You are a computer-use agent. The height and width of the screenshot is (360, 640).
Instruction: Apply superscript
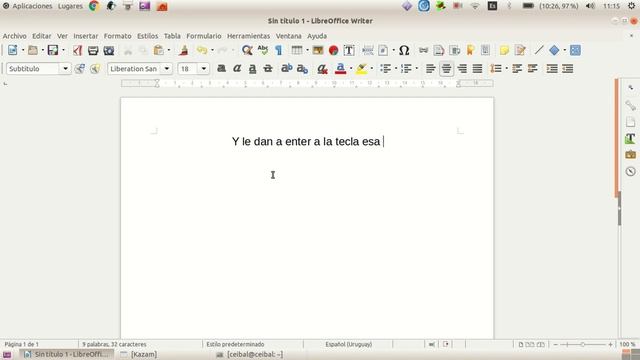[287, 69]
